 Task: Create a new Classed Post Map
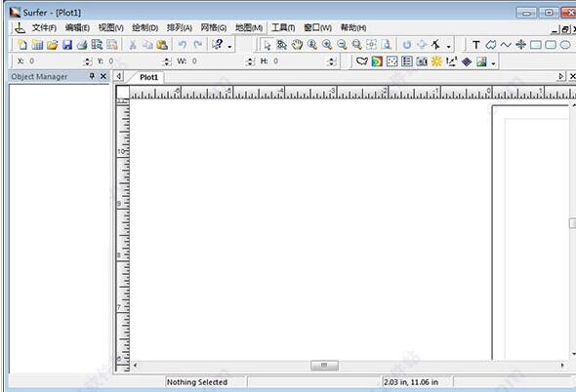pyautogui.click(x=407, y=61)
